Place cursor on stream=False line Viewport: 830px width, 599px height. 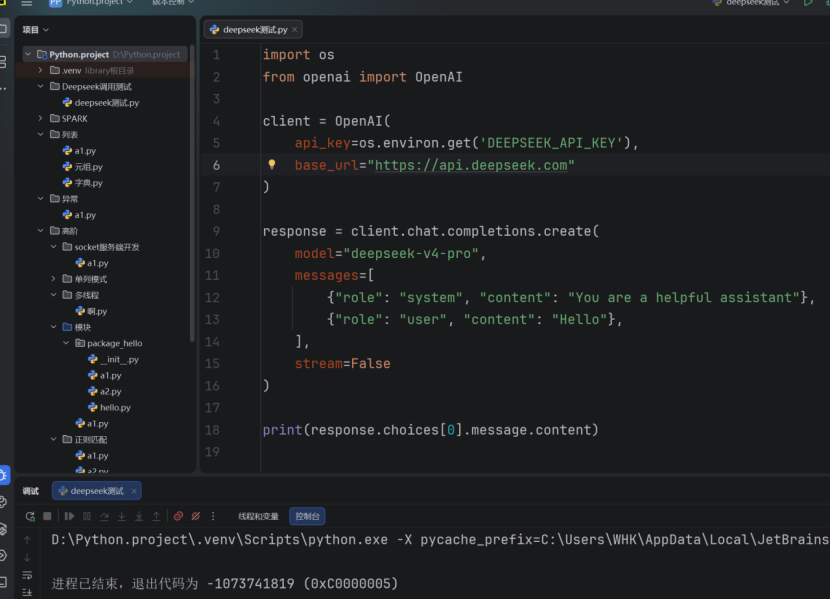point(342,364)
